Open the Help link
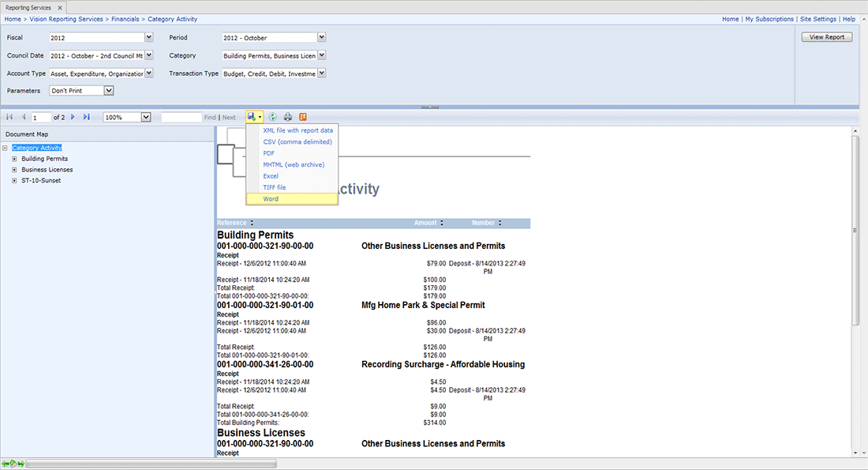This screenshot has width=868, height=470. (848, 19)
